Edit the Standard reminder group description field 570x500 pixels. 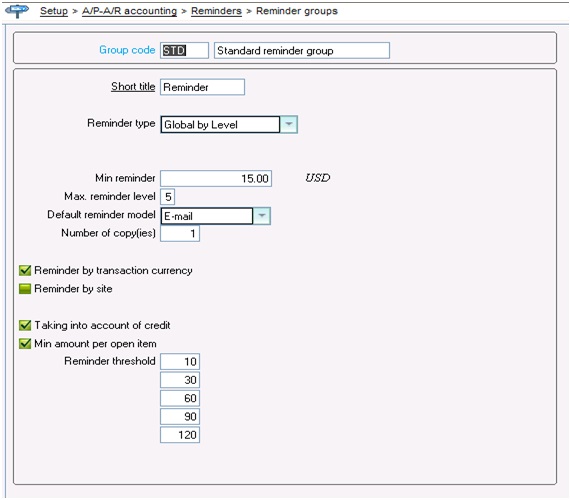(302, 50)
